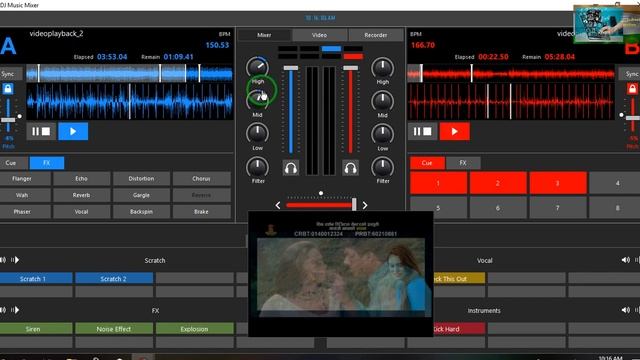Play the Explosion sample
640x360 pixels.
pos(195,329)
